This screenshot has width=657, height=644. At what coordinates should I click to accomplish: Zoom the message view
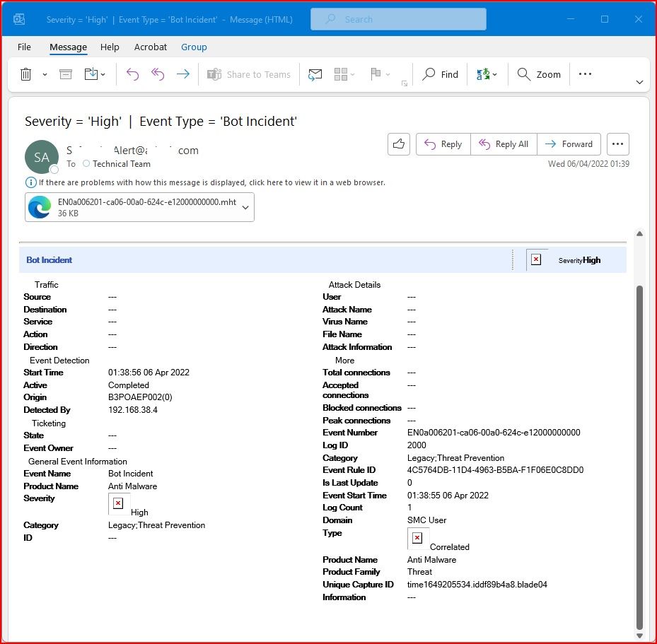(539, 74)
